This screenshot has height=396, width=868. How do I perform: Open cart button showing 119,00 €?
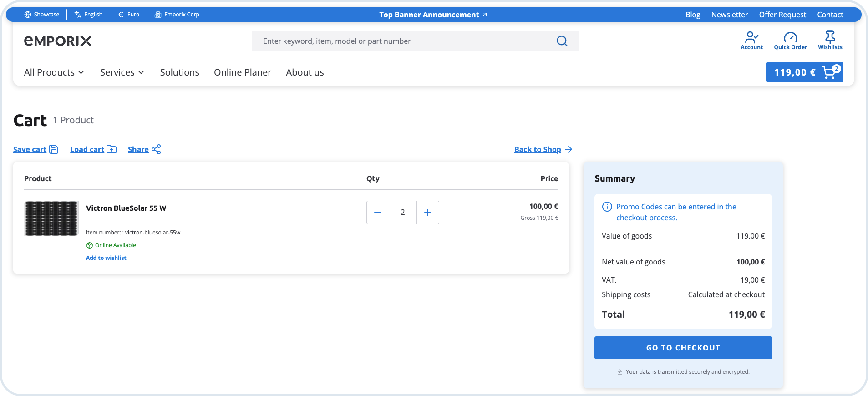(804, 72)
